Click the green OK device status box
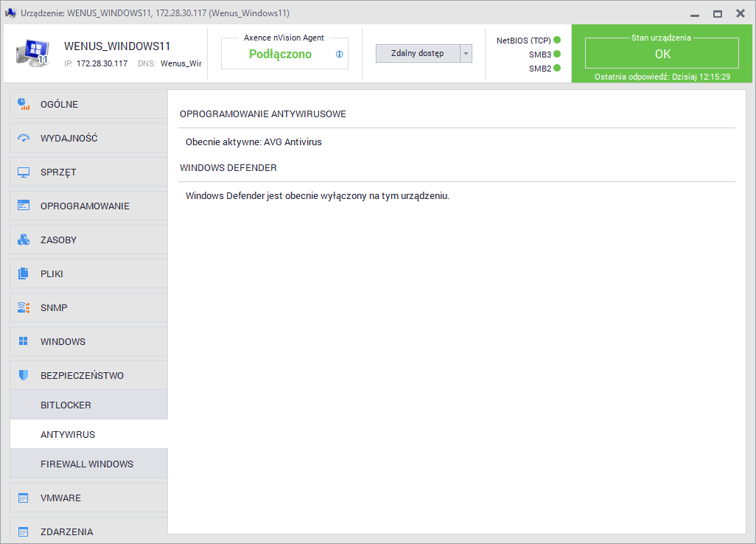The width and height of the screenshot is (756, 544). [662, 53]
